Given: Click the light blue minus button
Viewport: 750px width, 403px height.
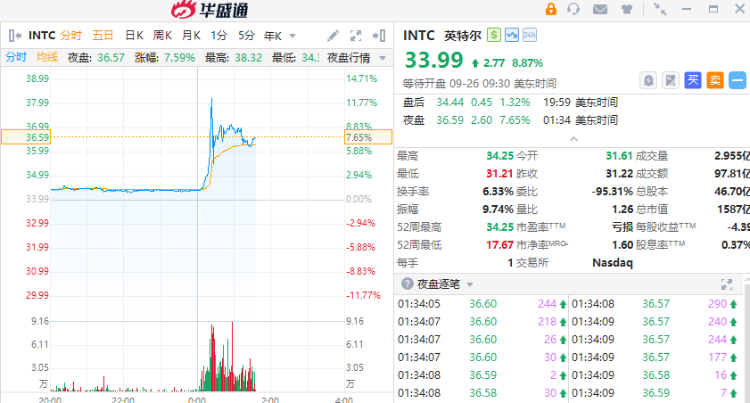Looking at the screenshot, I should [x=737, y=80].
